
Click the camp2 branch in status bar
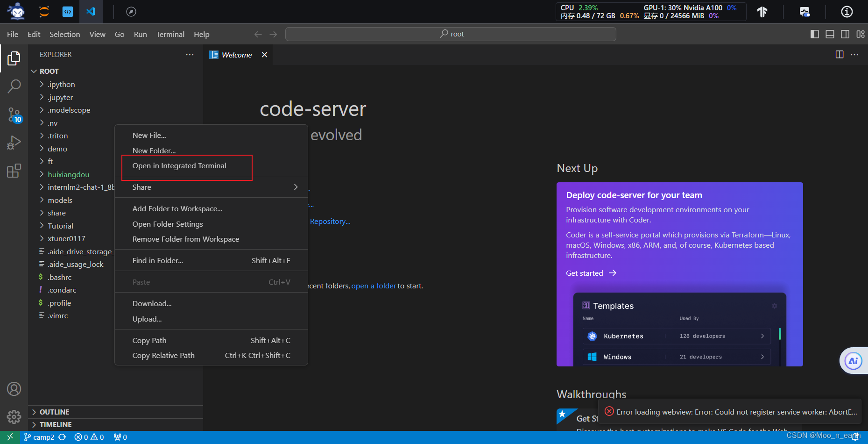pos(39,437)
